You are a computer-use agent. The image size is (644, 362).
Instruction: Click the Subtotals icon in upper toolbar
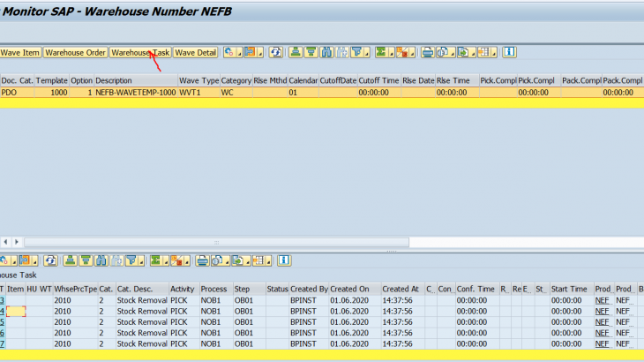click(x=402, y=52)
